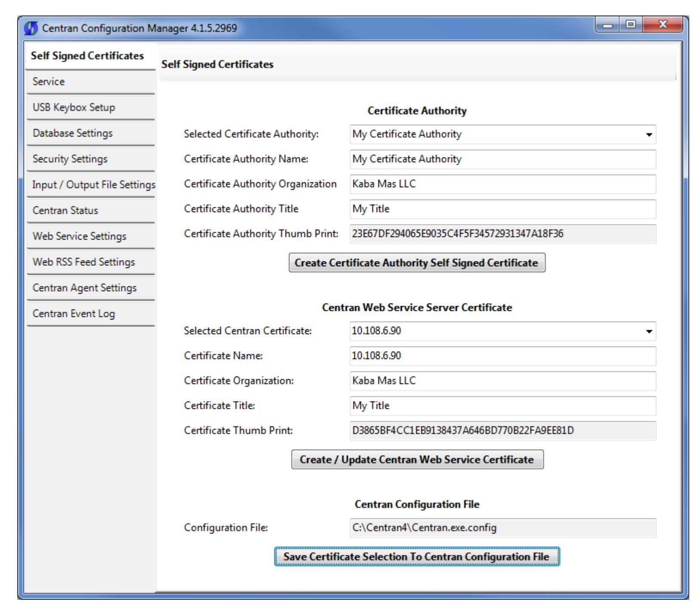The image size is (700, 611).
Task: Click the 'Certificate Authority Title' label
Action: [x=241, y=209]
